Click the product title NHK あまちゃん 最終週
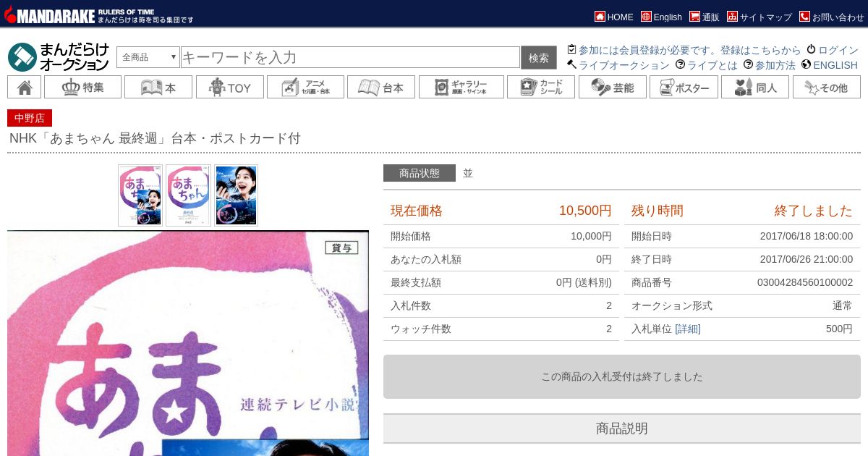Viewport: 868px width, 456px height. [x=155, y=138]
